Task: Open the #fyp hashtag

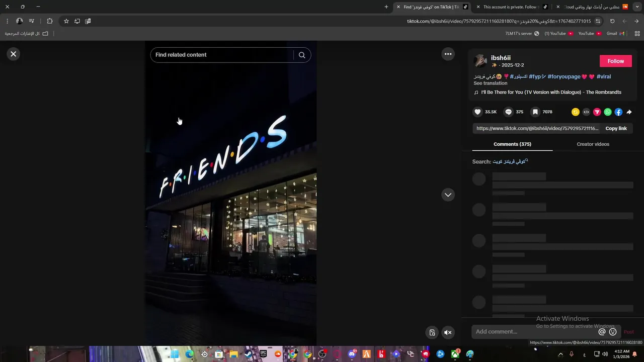Action: coord(537,76)
